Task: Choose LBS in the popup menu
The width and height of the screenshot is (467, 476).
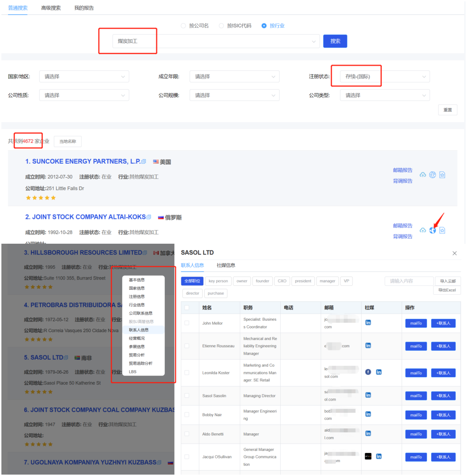Action: click(x=132, y=372)
